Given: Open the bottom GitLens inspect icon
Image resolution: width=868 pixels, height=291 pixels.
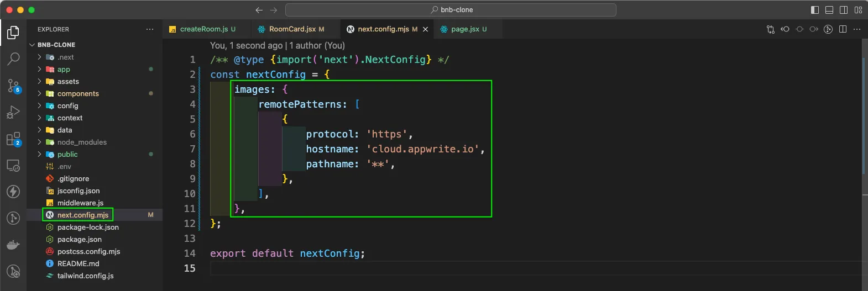Looking at the screenshot, I should point(13,271).
